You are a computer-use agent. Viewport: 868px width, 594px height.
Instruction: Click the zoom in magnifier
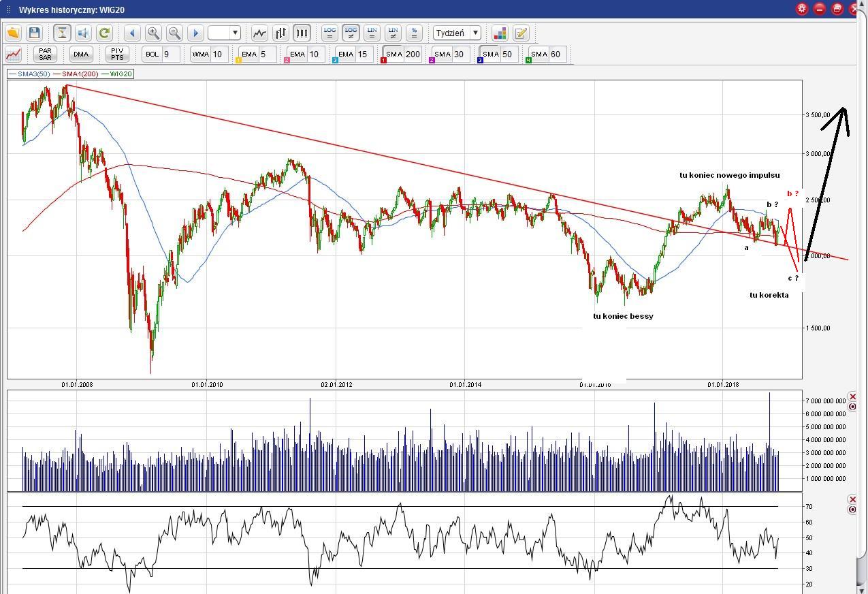click(153, 33)
